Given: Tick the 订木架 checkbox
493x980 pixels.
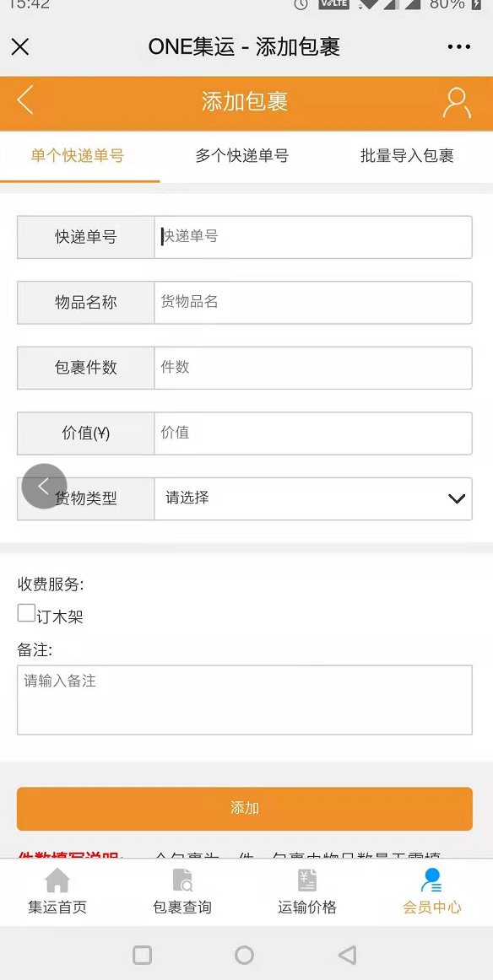Looking at the screenshot, I should (x=26, y=613).
